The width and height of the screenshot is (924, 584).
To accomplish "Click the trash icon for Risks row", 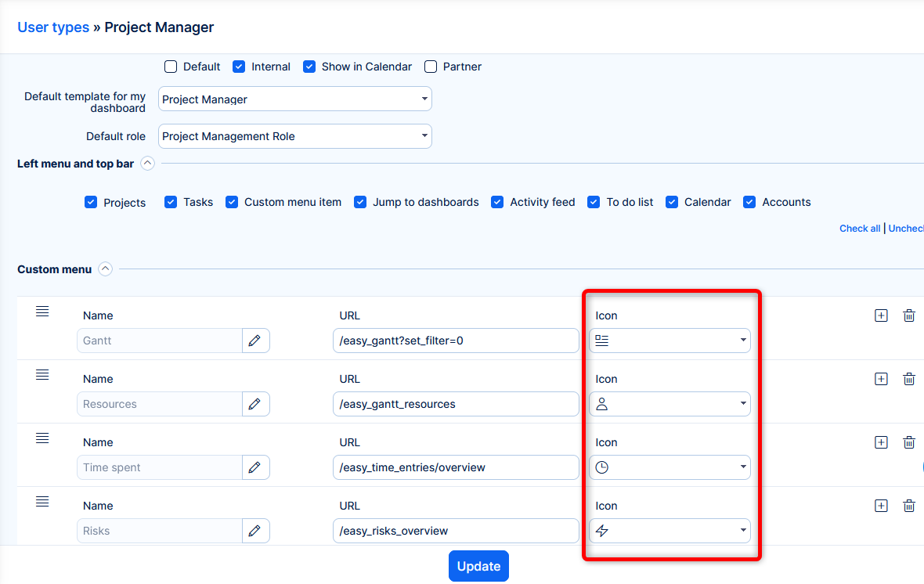I will coord(908,506).
